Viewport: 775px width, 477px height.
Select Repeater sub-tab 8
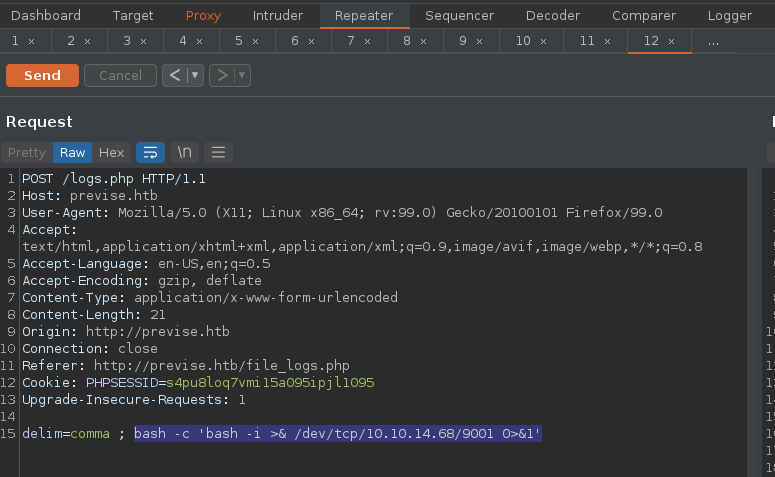(407, 41)
